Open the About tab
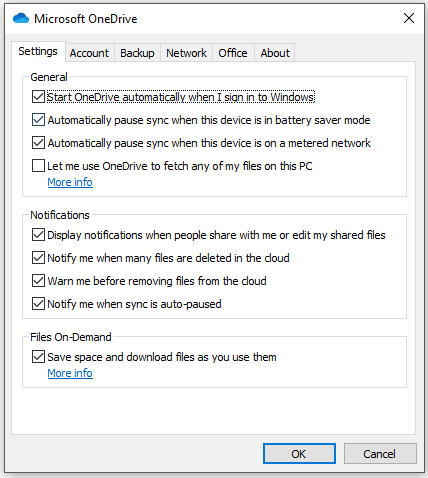The width and height of the screenshot is (428, 478). click(x=275, y=53)
